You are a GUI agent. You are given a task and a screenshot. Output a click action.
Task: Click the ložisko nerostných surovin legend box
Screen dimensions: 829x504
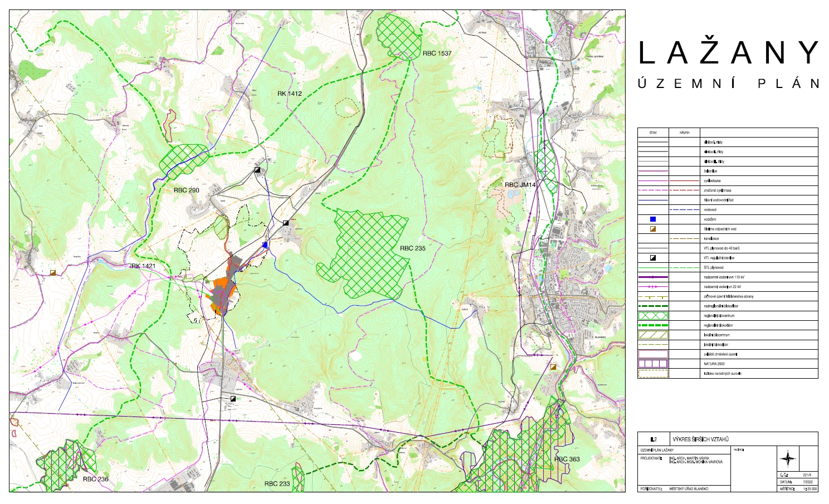pos(653,374)
